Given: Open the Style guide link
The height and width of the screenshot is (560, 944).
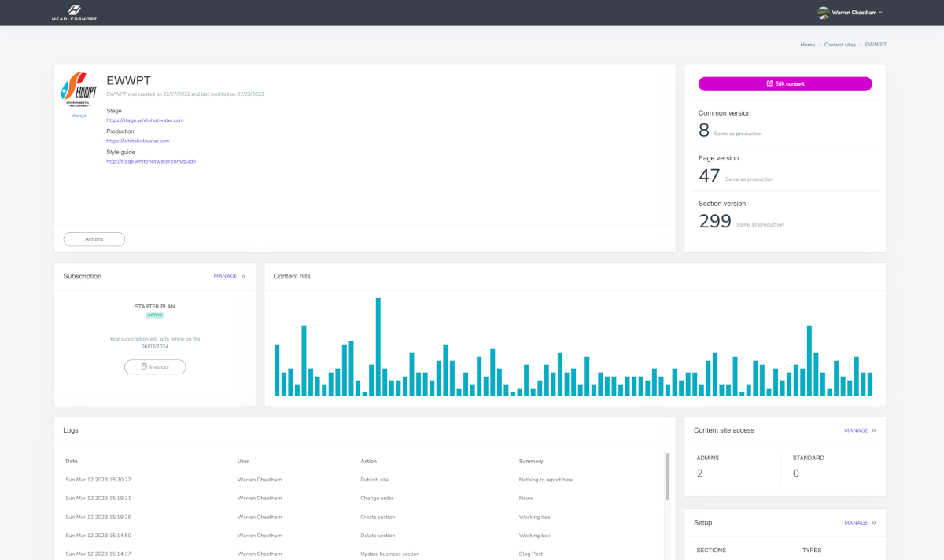Looking at the screenshot, I should [152, 160].
